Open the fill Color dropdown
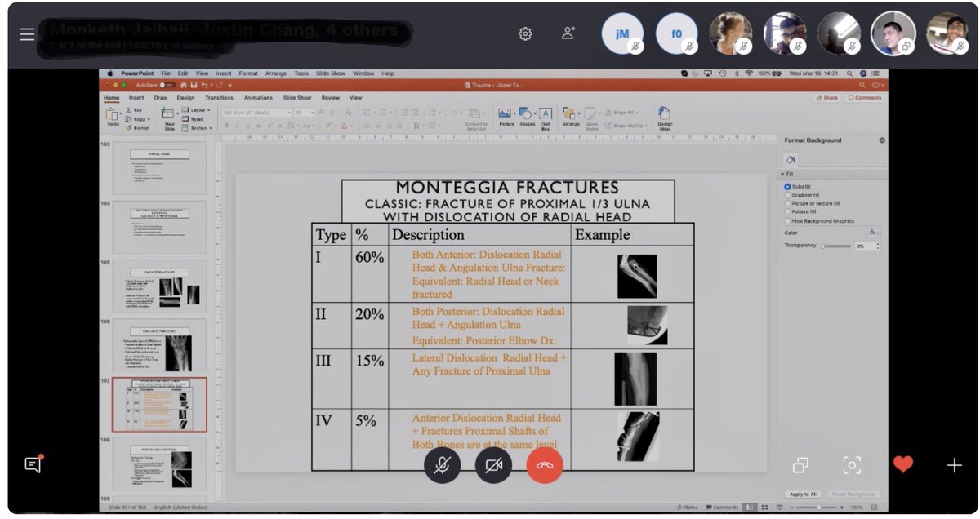This screenshot has height=519, width=980. click(873, 233)
